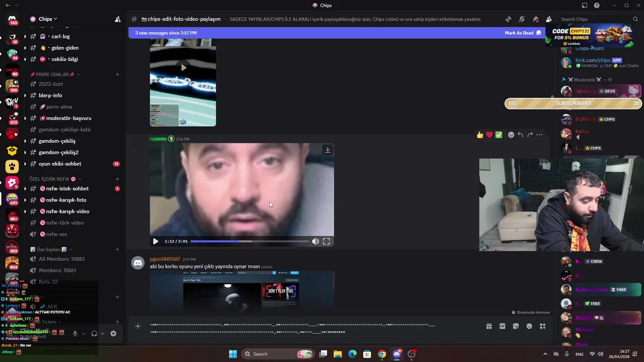Open the Chips server dropdown menu
Screen dimensions: 644x362
point(44,19)
